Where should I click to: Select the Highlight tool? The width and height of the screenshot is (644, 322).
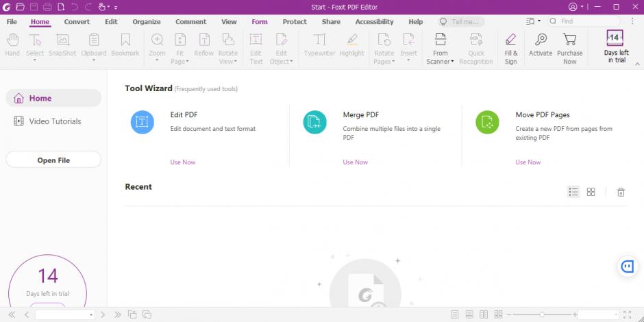(352, 45)
